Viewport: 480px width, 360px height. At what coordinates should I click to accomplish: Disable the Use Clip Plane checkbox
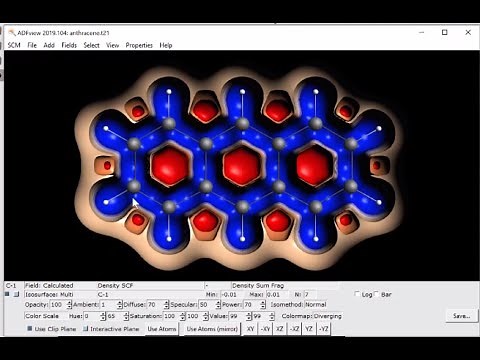point(30,329)
